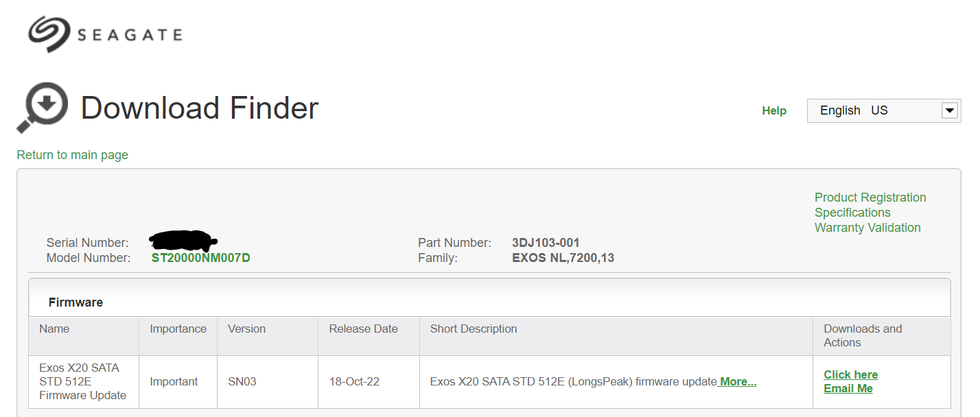Open Product Registration
The image size is (980, 417).
click(870, 197)
